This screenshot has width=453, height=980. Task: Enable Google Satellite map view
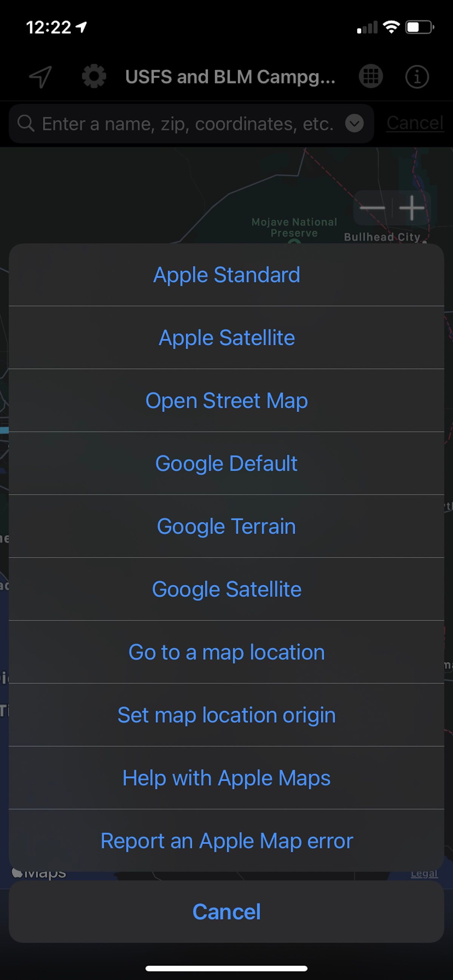click(226, 589)
